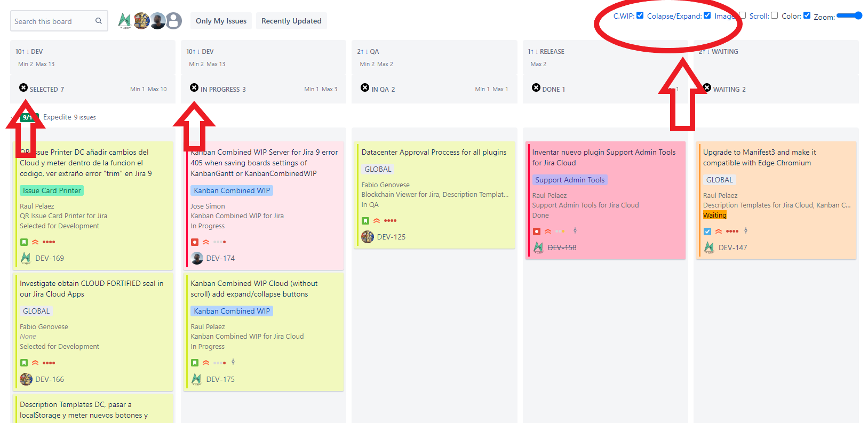Viewport: 868px width, 423px height.
Task: Toggle the Color checkbox
Action: point(807,15)
